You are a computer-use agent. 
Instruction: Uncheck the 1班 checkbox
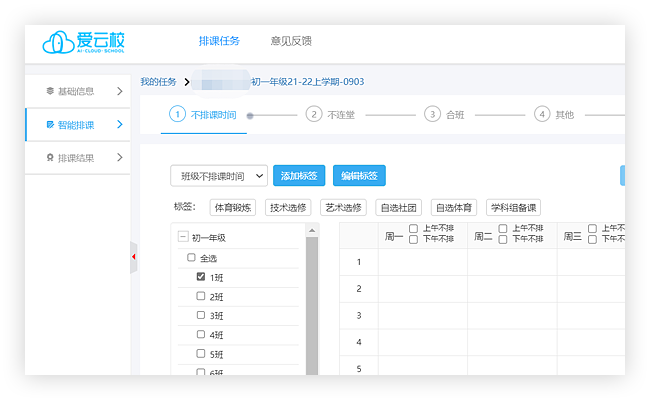pyautogui.click(x=201, y=277)
